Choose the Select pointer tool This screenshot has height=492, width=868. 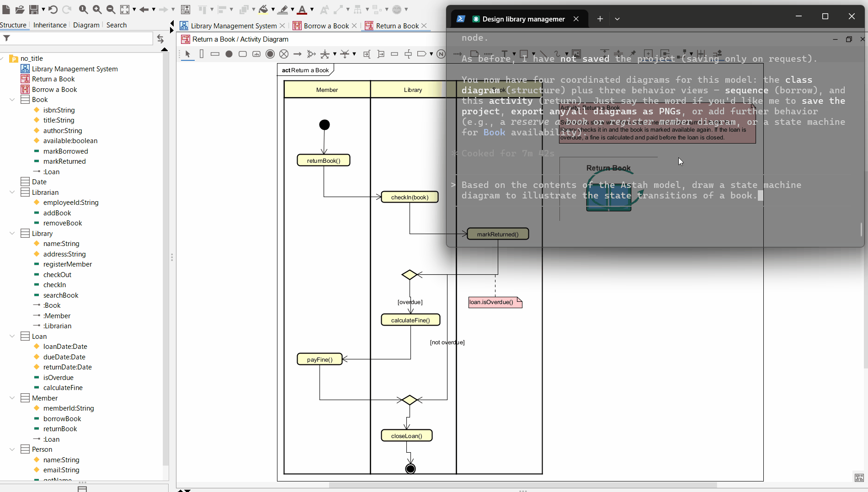(187, 54)
